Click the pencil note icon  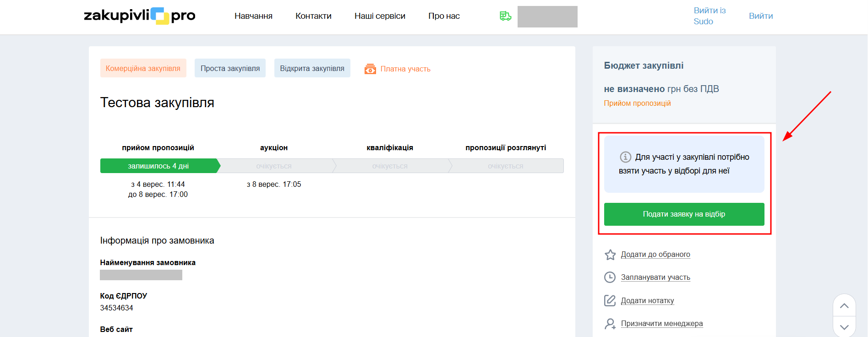click(x=610, y=301)
